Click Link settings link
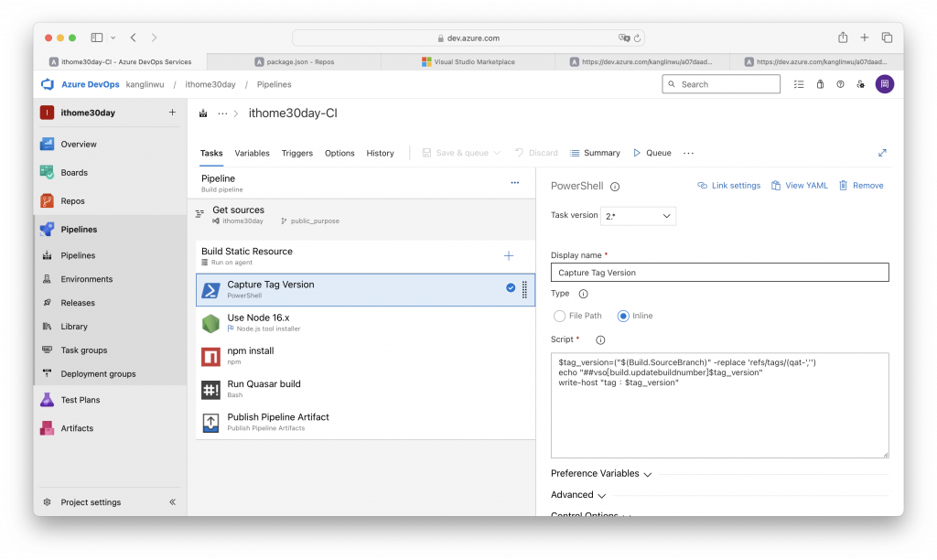 [x=728, y=185]
